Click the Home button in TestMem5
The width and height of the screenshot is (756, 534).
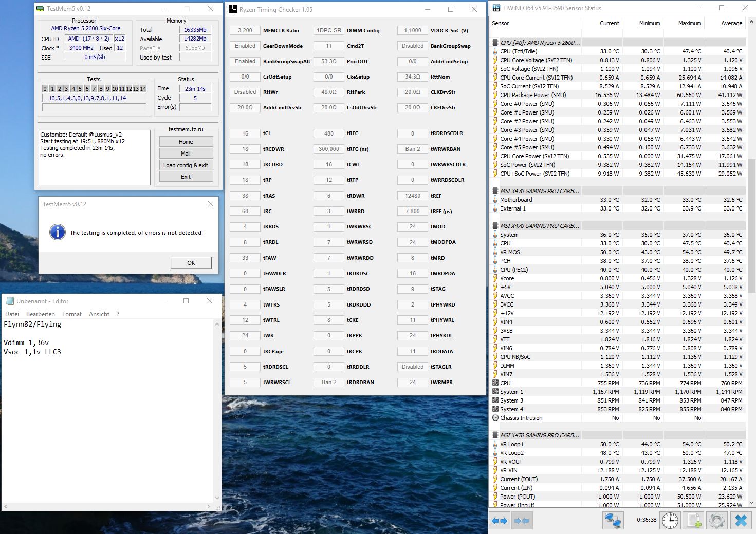(186, 142)
